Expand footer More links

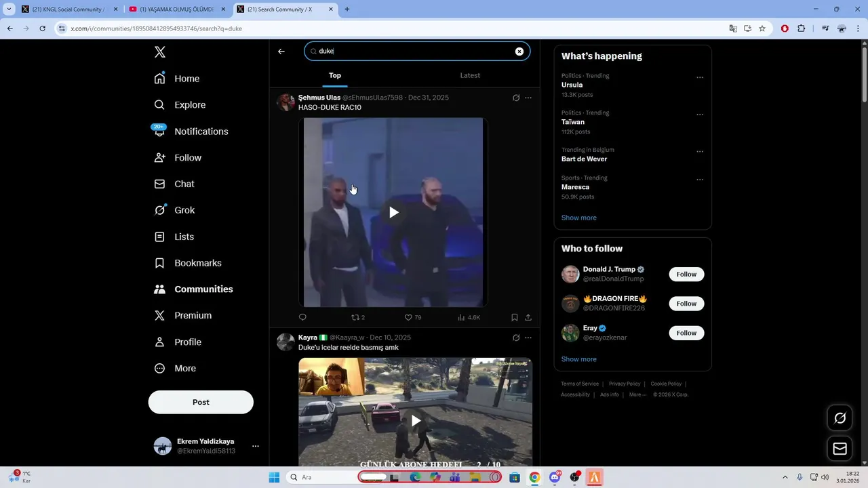coord(638,395)
